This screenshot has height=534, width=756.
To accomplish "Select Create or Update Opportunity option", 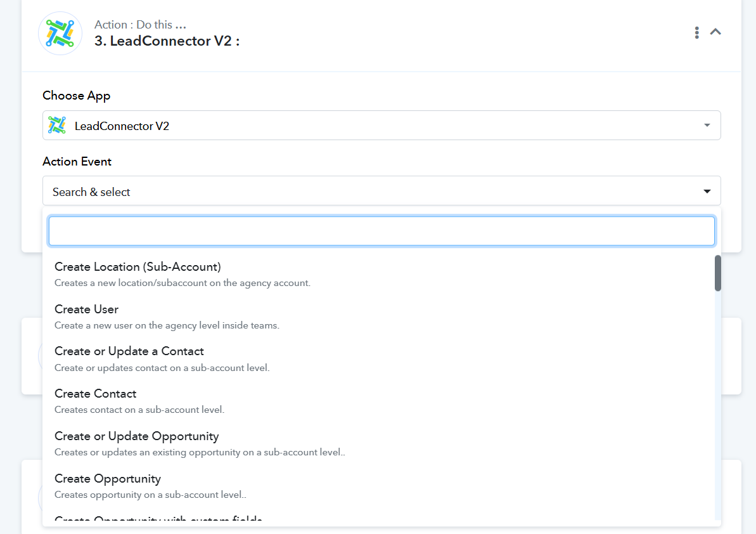I will coord(137,436).
